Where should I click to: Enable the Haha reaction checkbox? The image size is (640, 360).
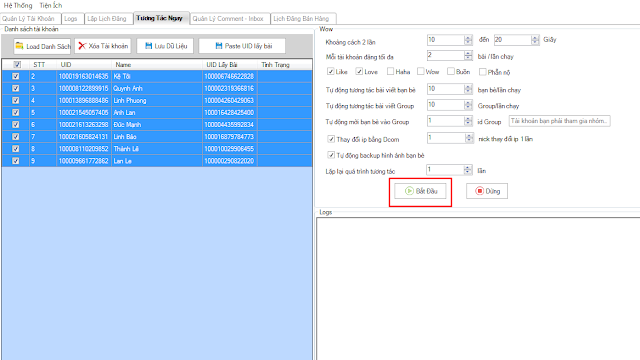[390, 71]
